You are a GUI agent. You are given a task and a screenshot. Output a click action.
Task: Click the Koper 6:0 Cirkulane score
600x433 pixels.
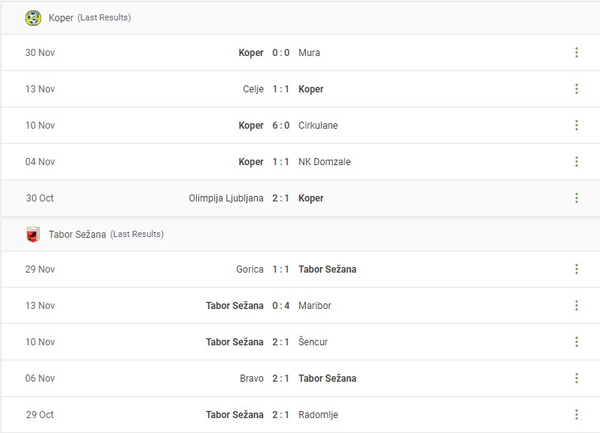281,125
